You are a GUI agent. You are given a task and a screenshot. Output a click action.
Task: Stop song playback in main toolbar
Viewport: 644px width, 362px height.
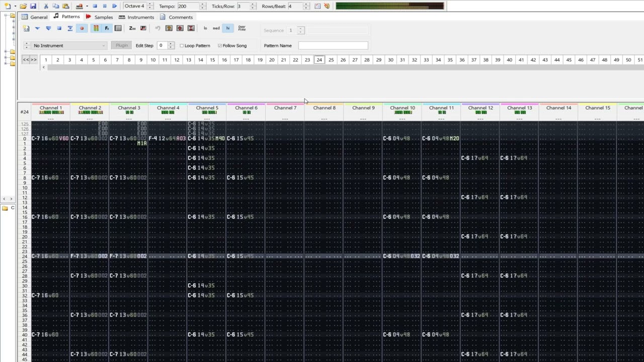[x=95, y=6]
